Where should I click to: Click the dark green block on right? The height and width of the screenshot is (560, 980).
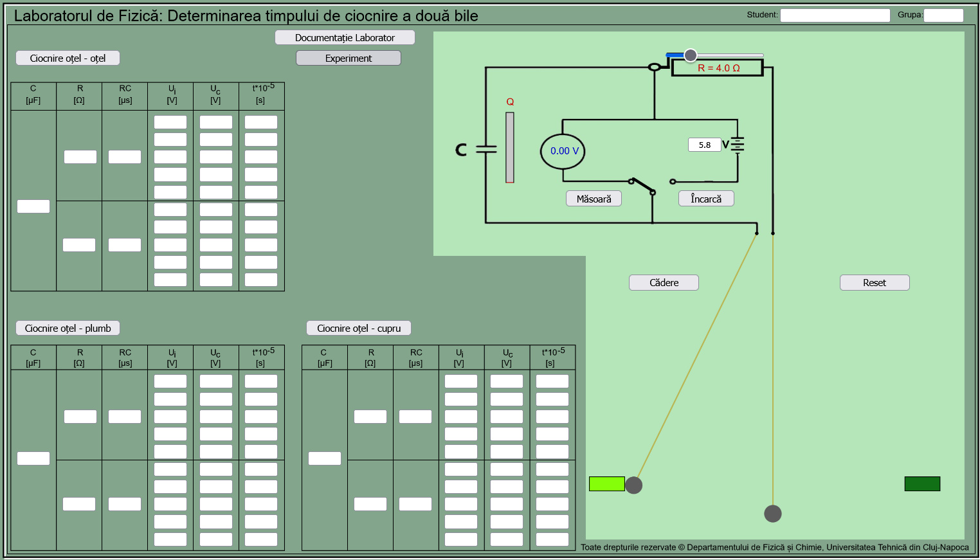tap(922, 483)
